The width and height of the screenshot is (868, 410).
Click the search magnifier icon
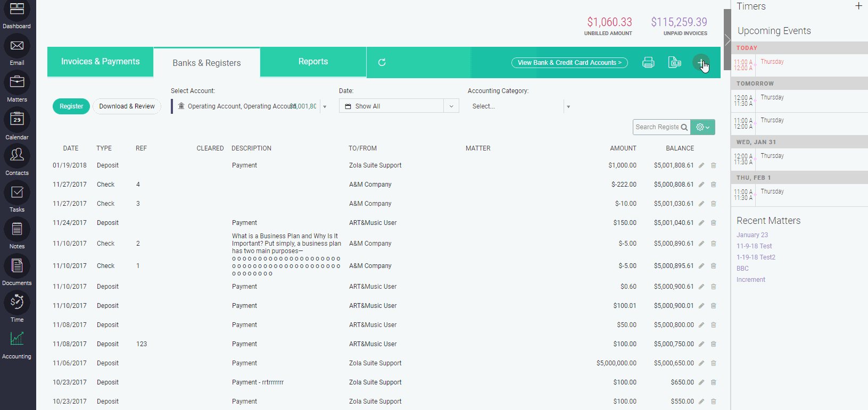684,127
